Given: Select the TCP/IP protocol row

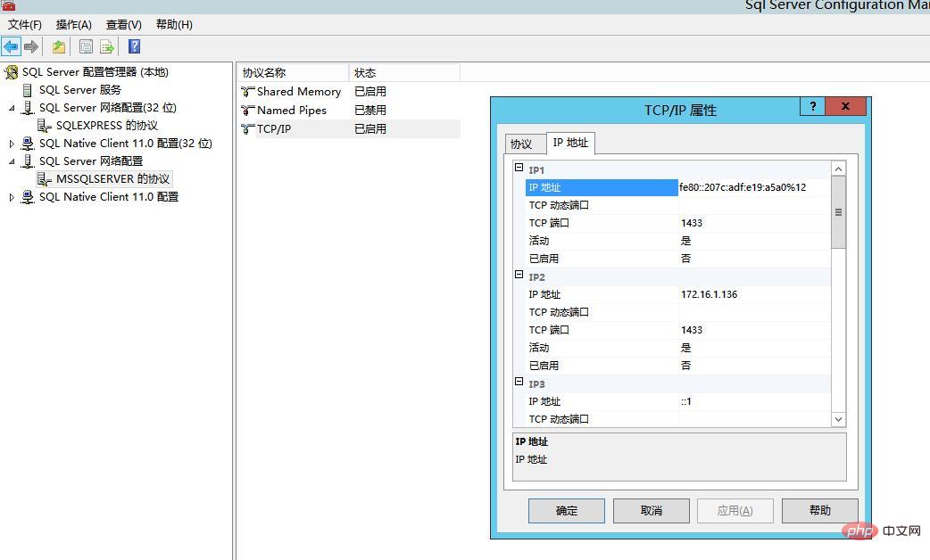Looking at the screenshot, I should pos(349,129).
